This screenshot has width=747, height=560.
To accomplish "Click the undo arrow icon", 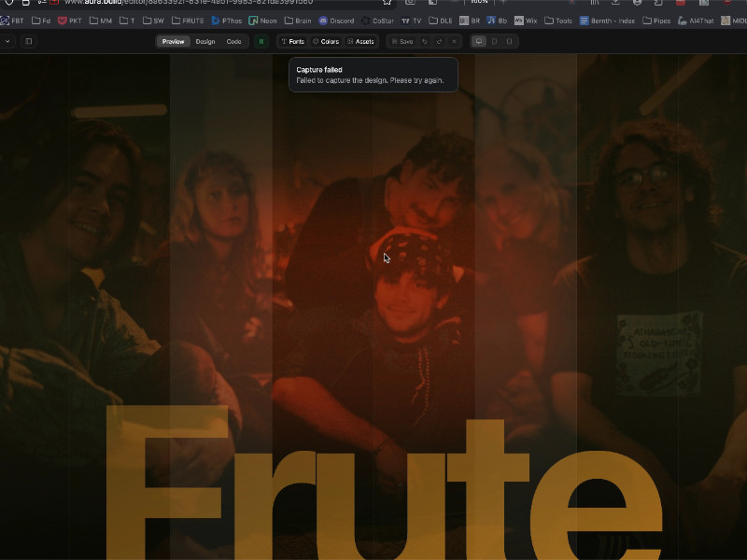I will coord(425,41).
